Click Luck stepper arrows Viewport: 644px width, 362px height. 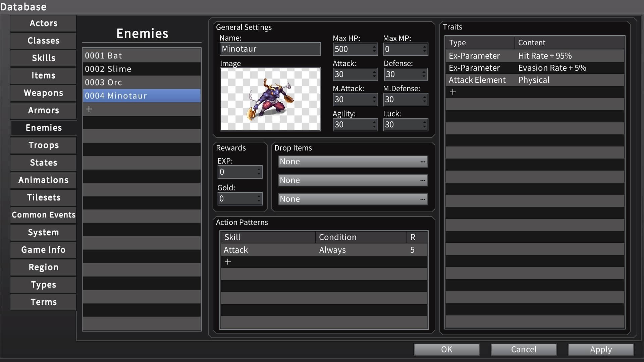[425, 125]
